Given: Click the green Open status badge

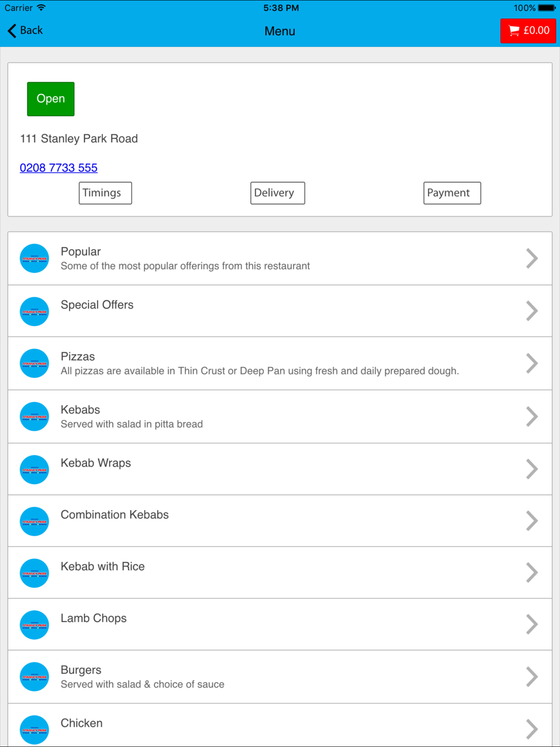Looking at the screenshot, I should pyautogui.click(x=51, y=99).
